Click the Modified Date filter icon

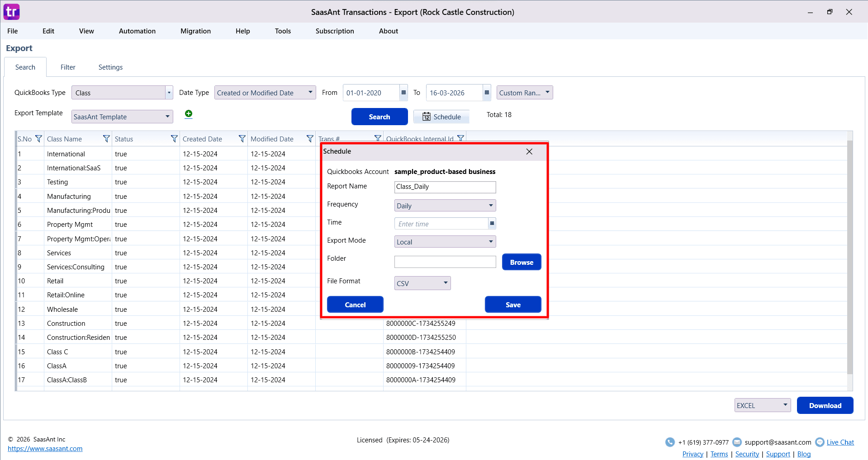pos(310,139)
